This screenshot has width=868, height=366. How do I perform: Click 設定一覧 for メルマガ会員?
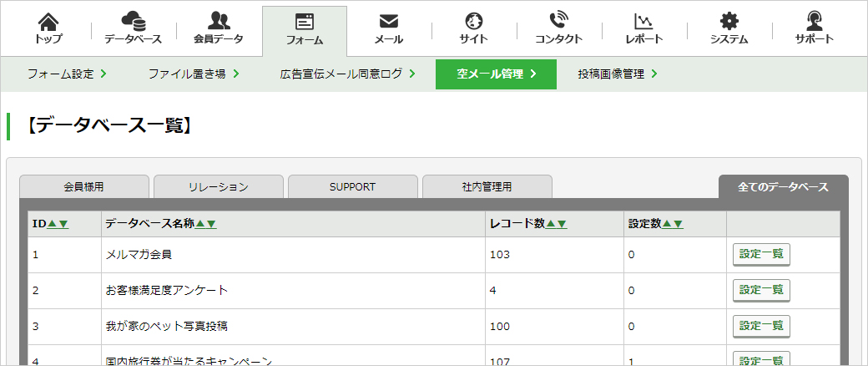pos(761,255)
